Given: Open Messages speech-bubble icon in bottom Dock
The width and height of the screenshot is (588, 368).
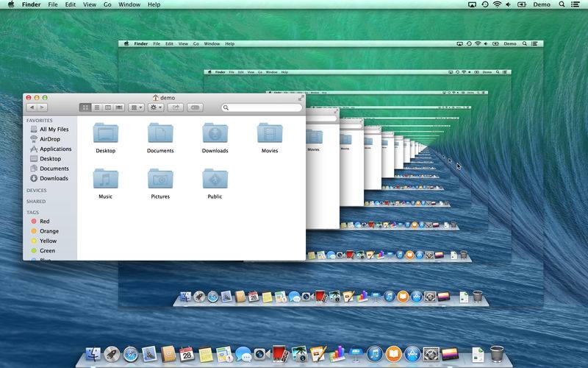Looking at the screenshot, I should (x=243, y=354).
